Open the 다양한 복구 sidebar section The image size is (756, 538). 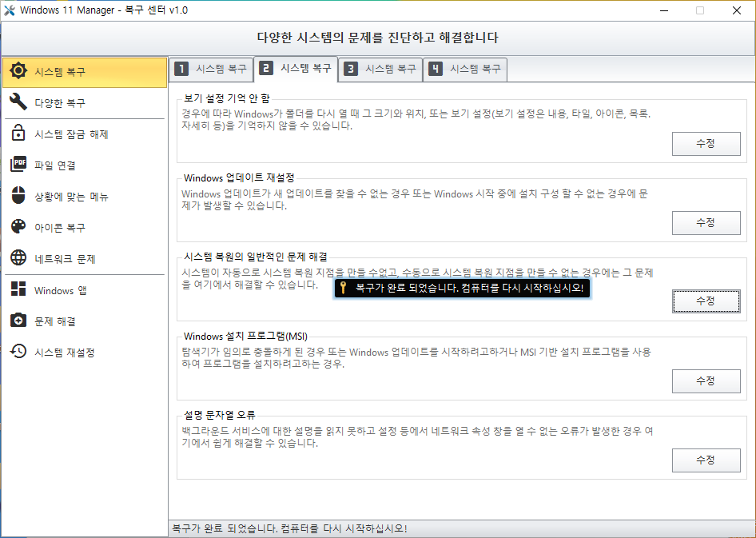85,102
